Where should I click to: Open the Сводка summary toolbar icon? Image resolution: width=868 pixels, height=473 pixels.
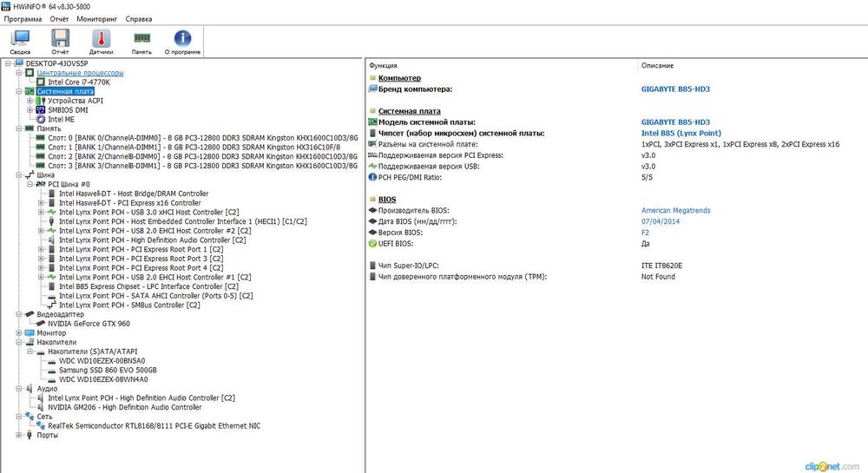pos(20,42)
